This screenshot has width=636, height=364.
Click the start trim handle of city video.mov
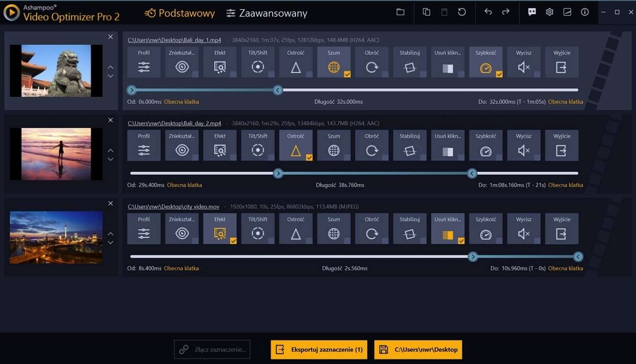(473, 256)
